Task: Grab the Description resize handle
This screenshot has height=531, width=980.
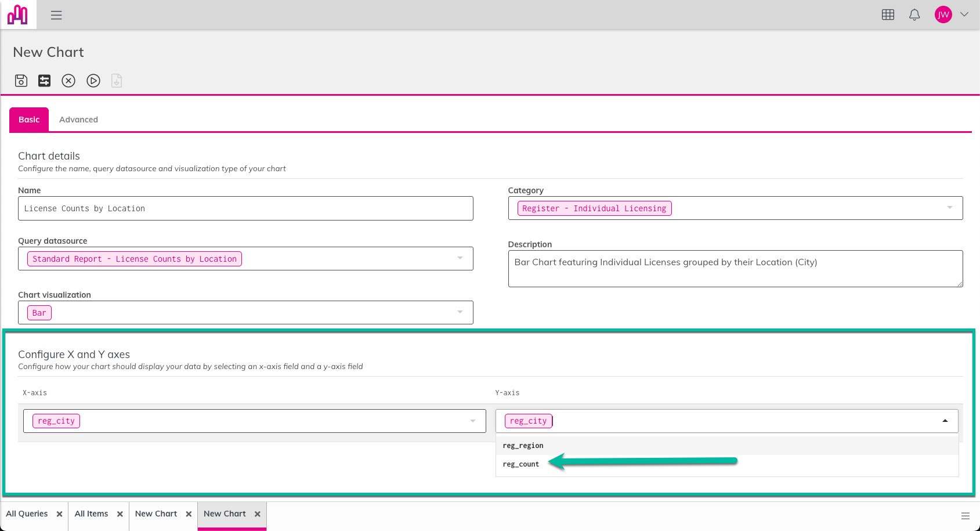Action: [x=960, y=284]
